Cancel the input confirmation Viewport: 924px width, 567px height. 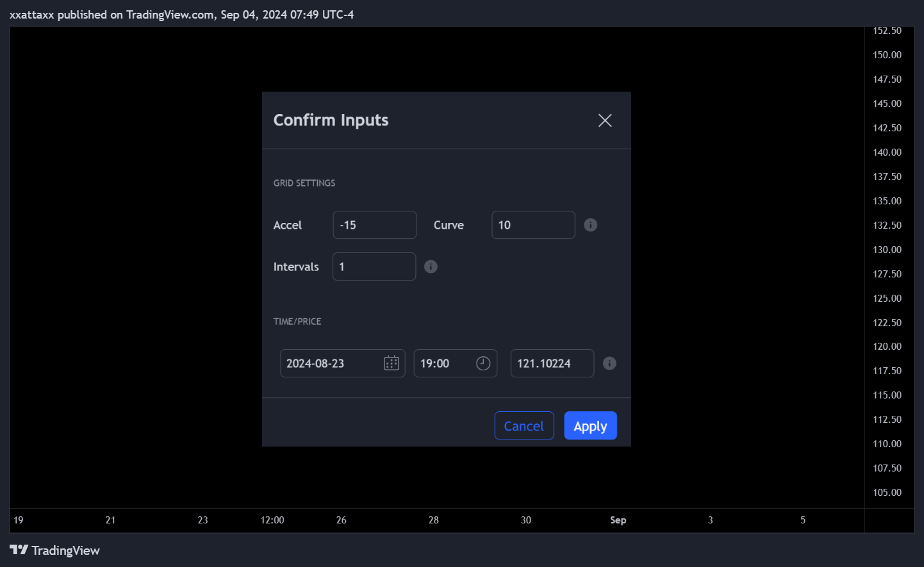click(x=524, y=425)
